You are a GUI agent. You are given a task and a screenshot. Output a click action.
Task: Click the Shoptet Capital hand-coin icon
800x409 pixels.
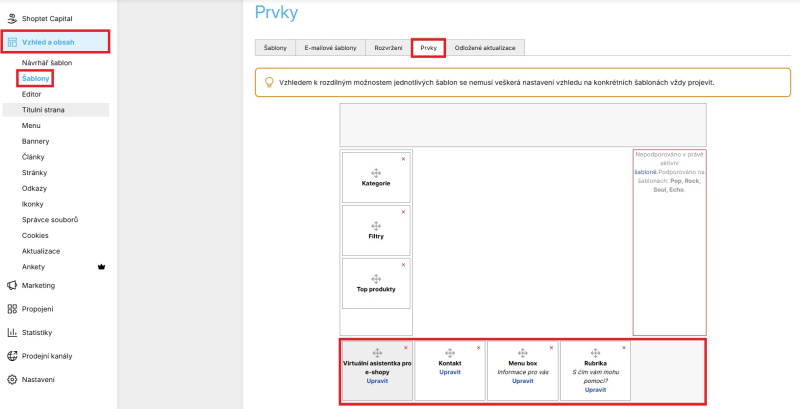click(x=12, y=19)
